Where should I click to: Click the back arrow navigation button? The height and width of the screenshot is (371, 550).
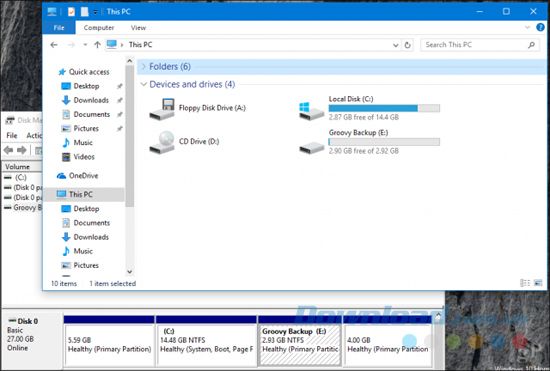(54, 45)
